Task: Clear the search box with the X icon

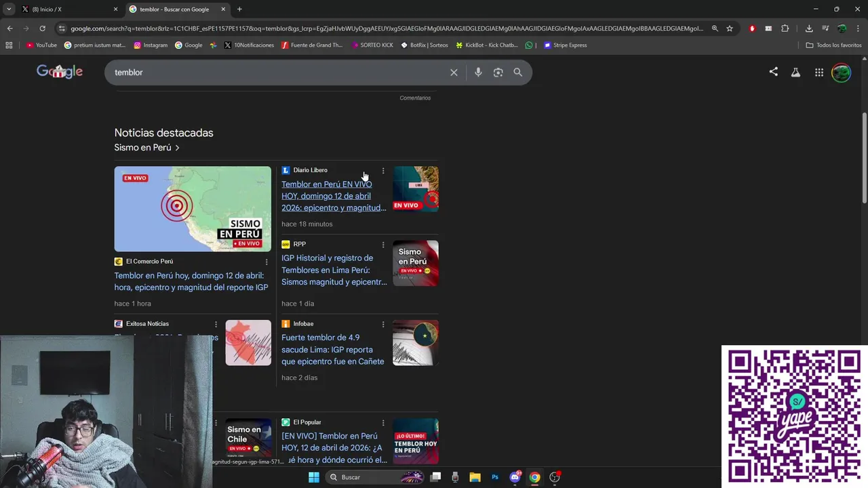Action: pos(454,73)
